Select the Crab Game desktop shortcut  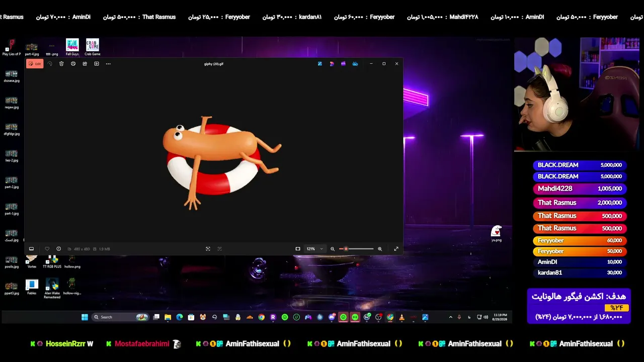tap(92, 47)
